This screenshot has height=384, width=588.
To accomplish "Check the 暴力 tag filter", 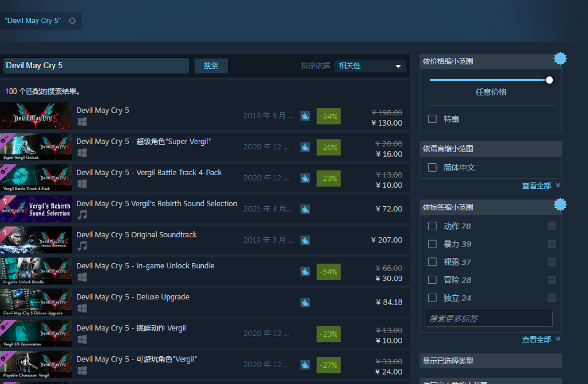I will tap(432, 244).
